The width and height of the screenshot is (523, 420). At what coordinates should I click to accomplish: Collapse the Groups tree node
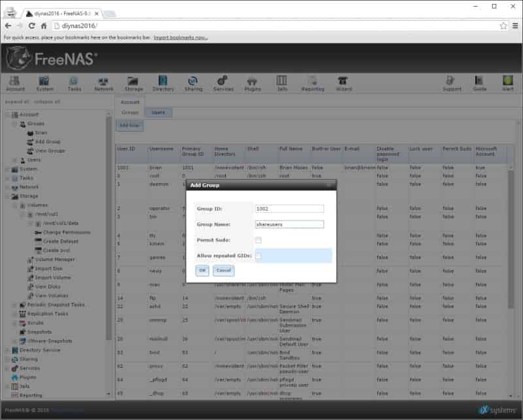[14, 124]
